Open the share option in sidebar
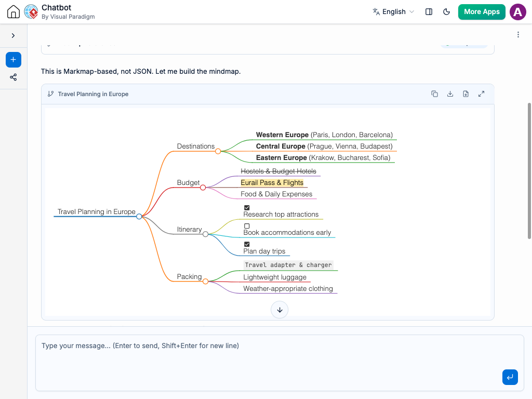This screenshot has height=399, width=532. pos(13,77)
